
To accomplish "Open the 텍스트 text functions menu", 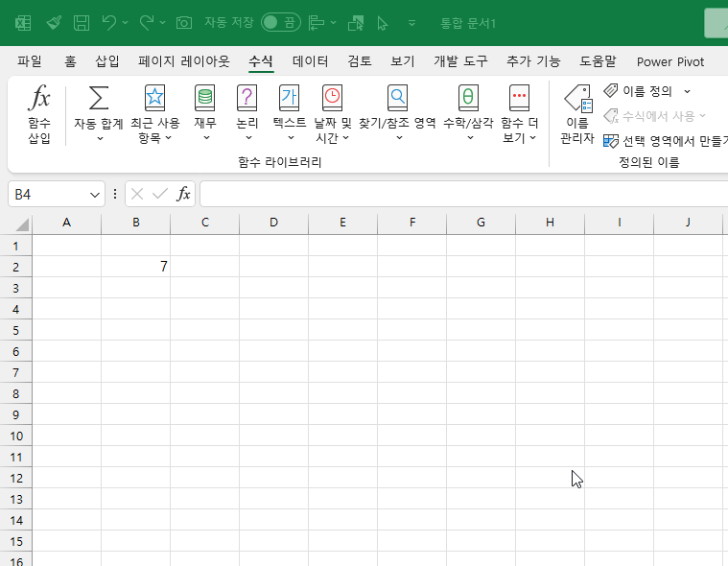I will [290, 114].
